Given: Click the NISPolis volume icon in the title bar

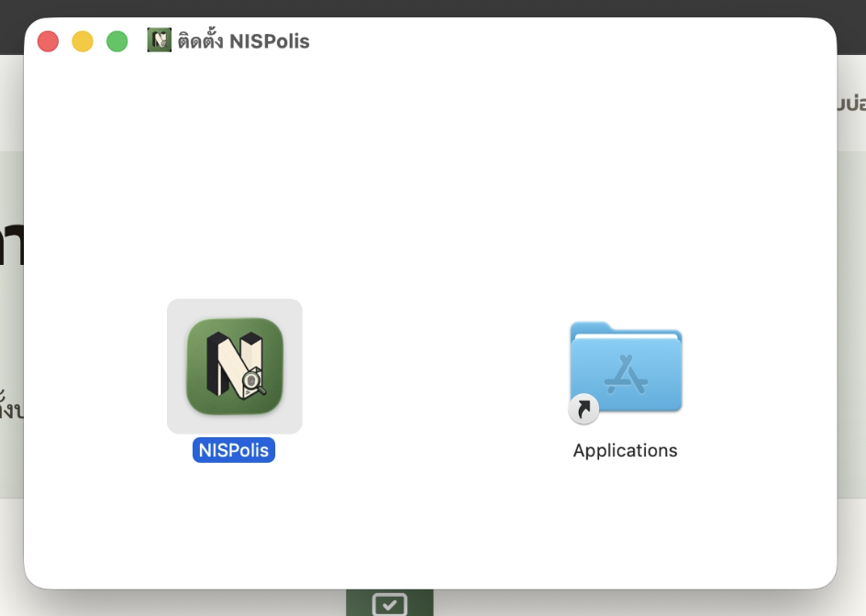Looking at the screenshot, I should [159, 40].
